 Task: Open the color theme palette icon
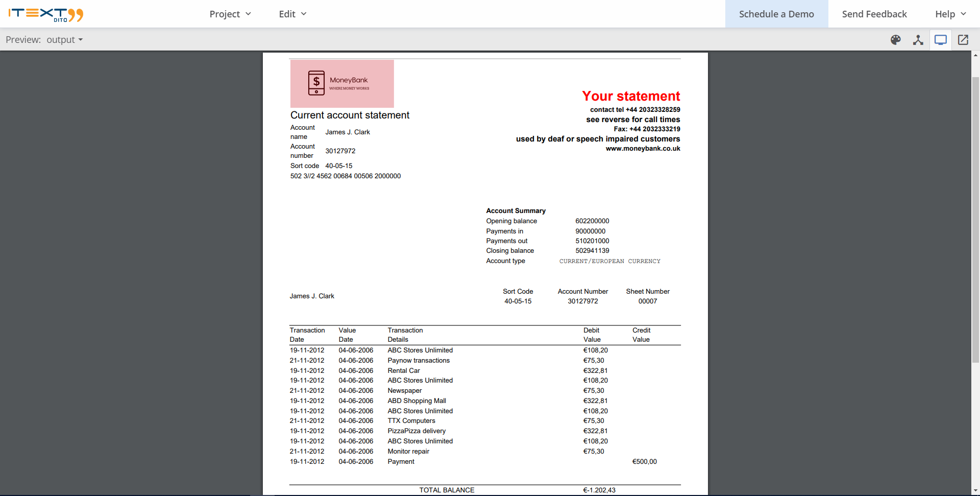click(x=896, y=40)
